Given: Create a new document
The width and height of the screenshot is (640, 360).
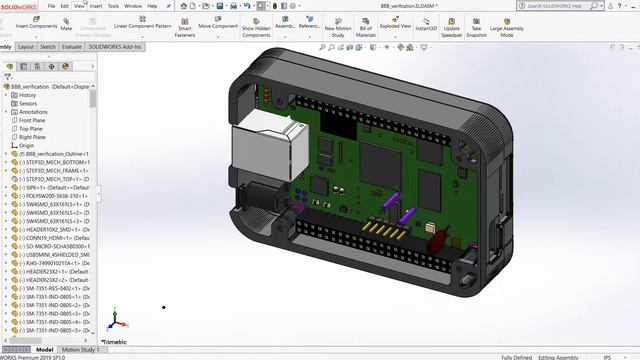Looking at the screenshot, I should tap(193, 6).
